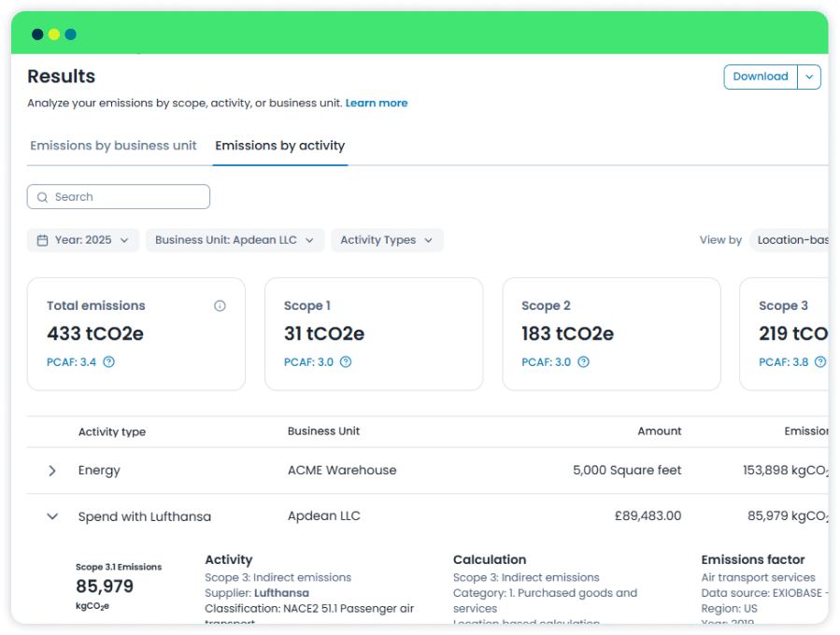The width and height of the screenshot is (840, 635).
Task: Click Air transport services emissions factor
Action: pyautogui.click(x=758, y=577)
